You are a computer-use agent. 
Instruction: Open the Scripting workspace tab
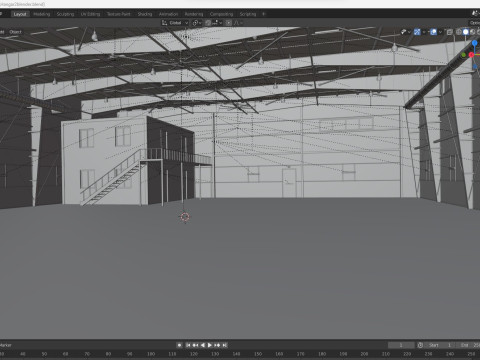pos(248,14)
